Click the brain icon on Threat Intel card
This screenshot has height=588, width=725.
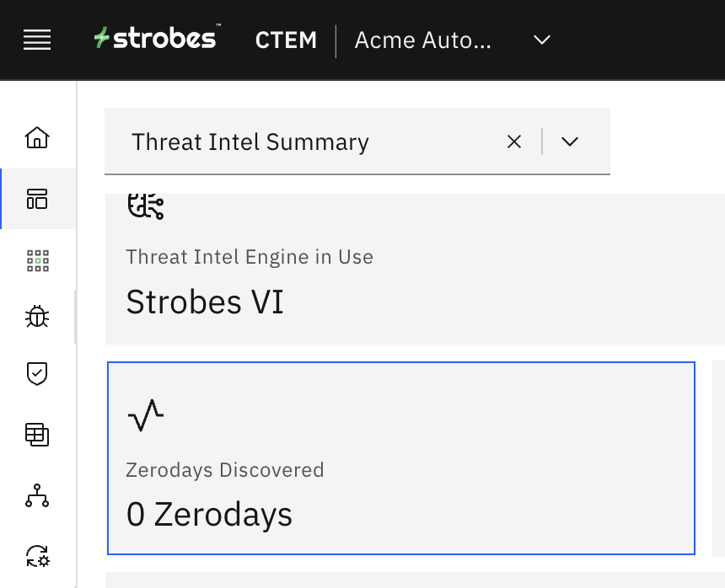click(x=145, y=205)
